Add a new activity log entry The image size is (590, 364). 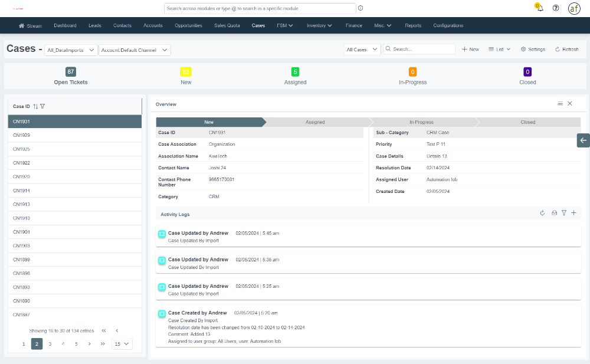(x=573, y=213)
